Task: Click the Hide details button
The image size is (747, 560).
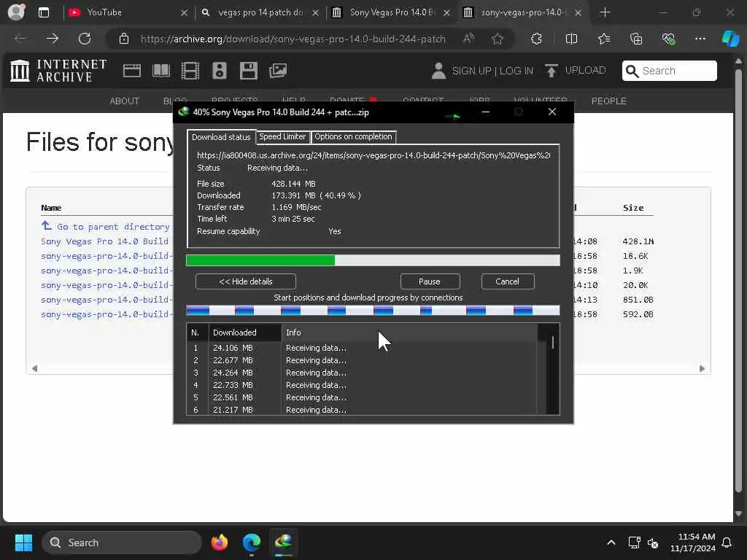Action: (x=246, y=281)
